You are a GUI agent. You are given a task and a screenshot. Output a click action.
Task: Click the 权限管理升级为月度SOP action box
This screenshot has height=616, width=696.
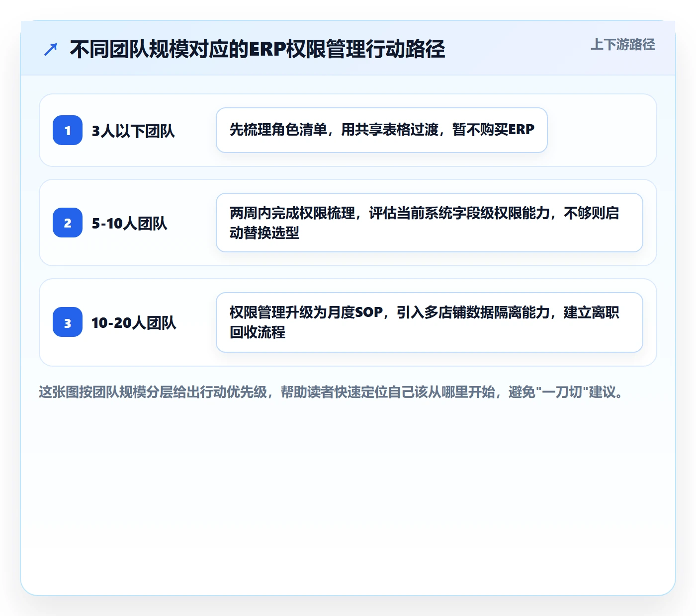[430, 322]
